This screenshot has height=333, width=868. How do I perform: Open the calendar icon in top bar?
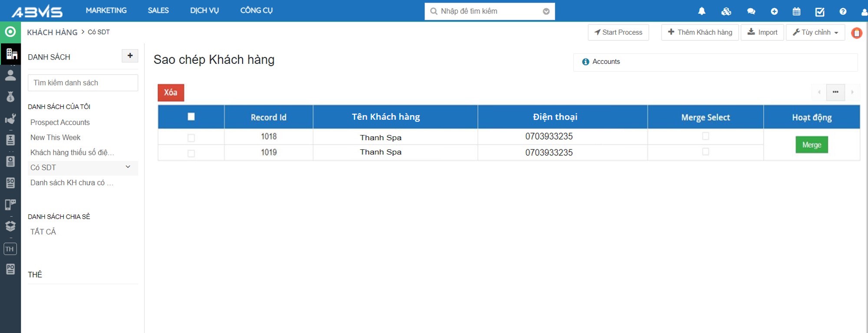tap(796, 12)
